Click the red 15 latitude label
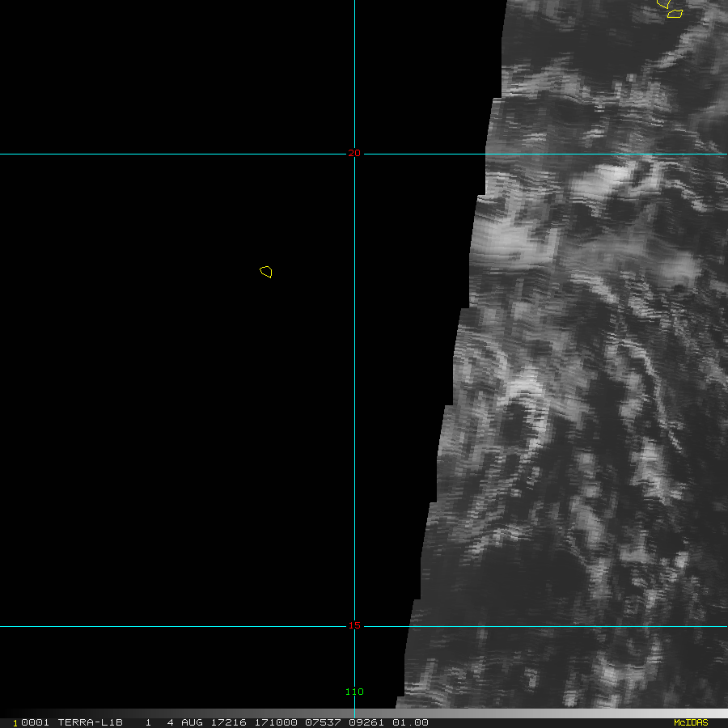This screenshot has height=728, width=728. (x=354, y=625)
